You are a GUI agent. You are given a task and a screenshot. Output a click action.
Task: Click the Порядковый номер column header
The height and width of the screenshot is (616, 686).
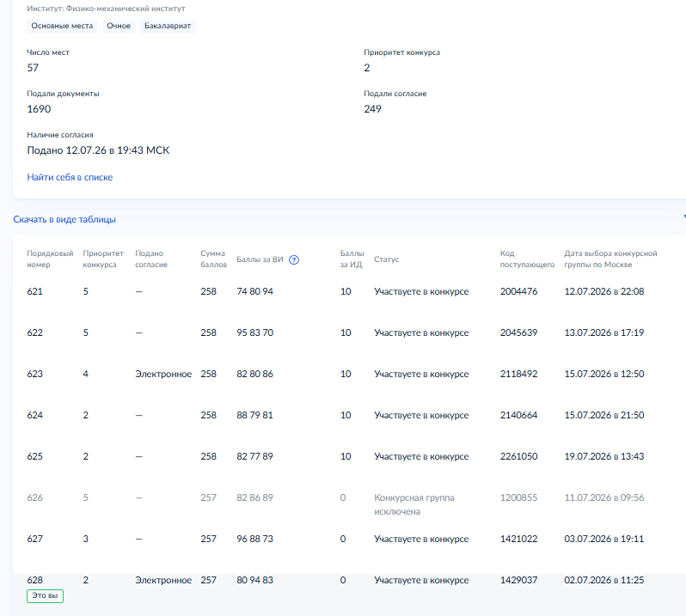point(50,259)
